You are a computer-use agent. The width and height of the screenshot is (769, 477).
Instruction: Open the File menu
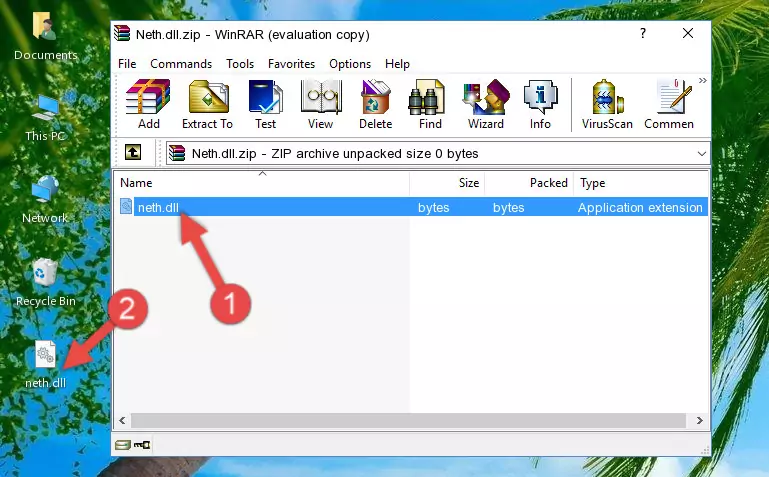[127, 64]
